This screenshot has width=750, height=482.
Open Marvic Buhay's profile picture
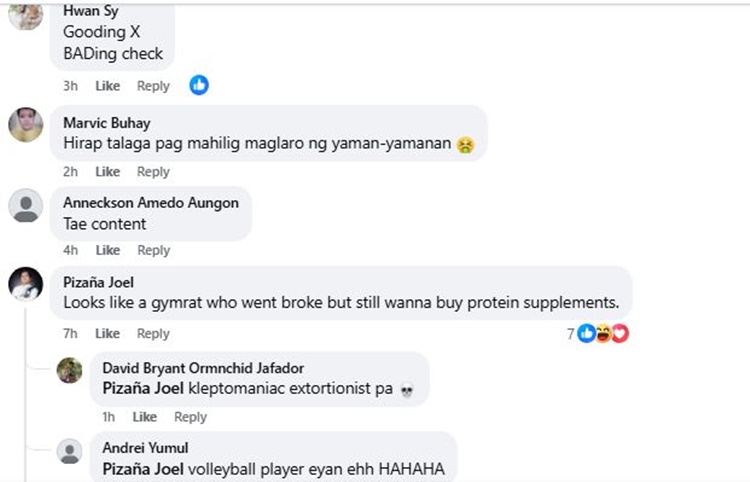click(26, 125)
